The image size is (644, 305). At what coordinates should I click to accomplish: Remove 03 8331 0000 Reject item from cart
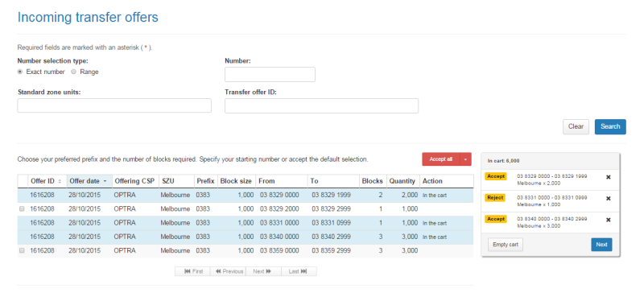(609, 199)
